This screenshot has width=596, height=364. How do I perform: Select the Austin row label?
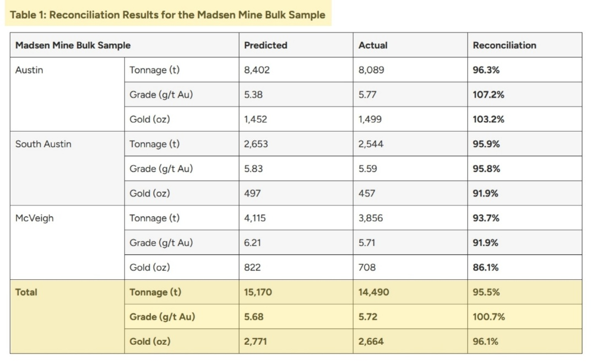29,70
